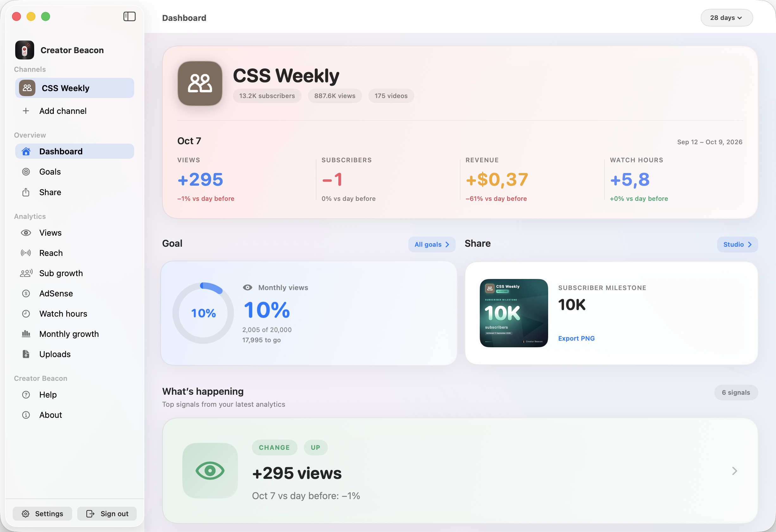Open Settings
Screen dimensions: 776x532
(42, 514)
